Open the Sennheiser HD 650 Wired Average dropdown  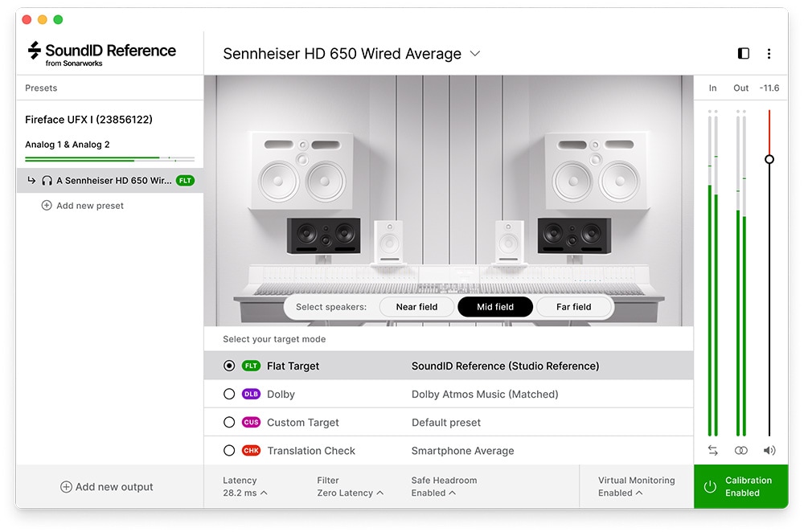coord(352,54)
